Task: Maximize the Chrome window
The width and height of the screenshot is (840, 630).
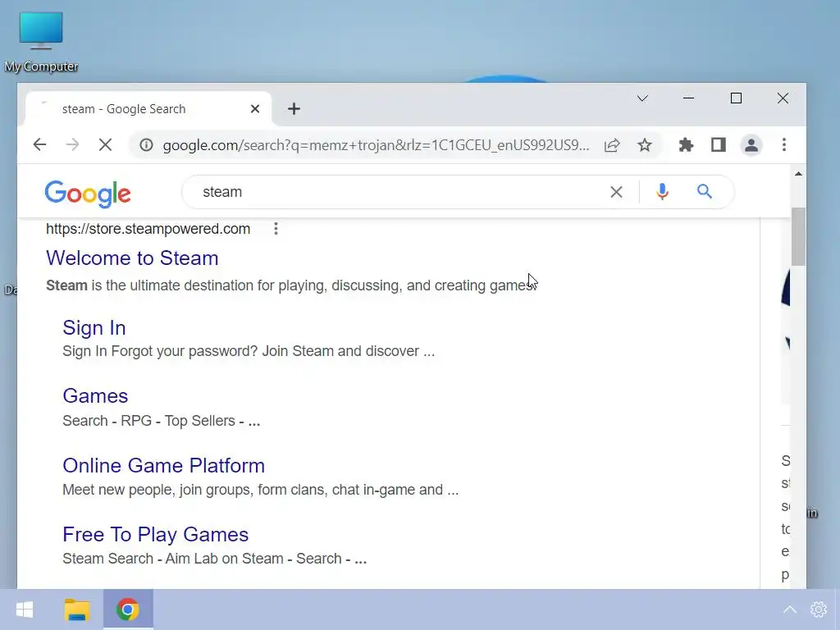Action: pyautogui.click(x=736, y=98)
